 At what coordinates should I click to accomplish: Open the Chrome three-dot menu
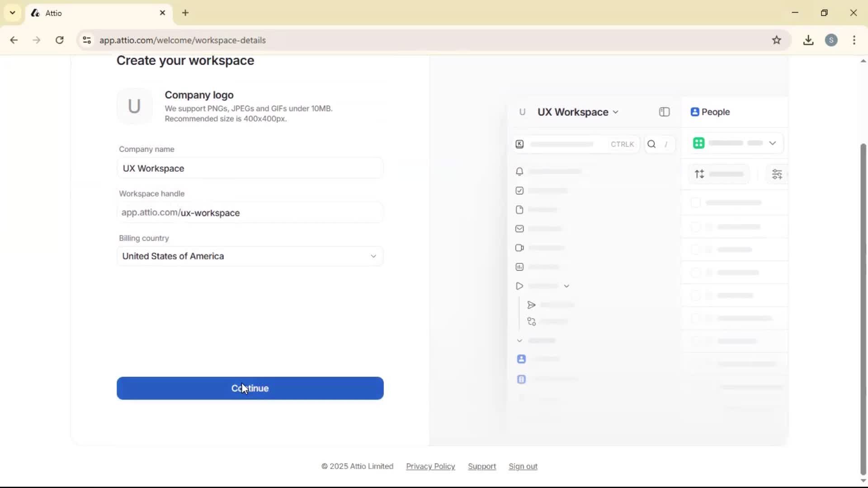point(855,40)
